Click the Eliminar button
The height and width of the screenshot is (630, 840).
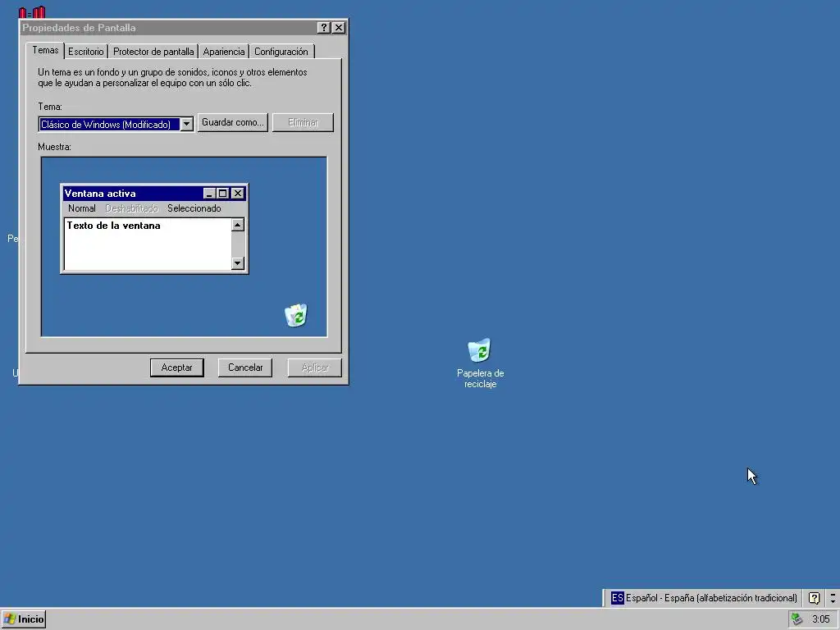[304, 122]
